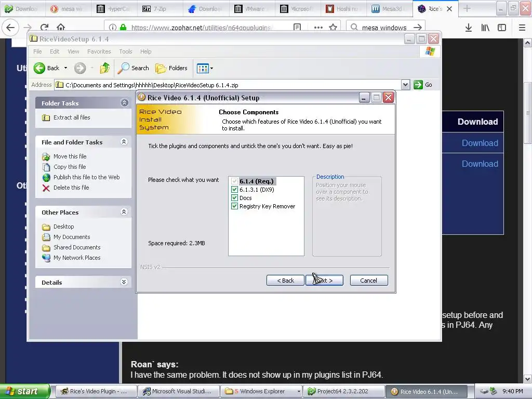Open the Explorer address bar dropdown
The width and height of the screenshot is (532, 399).
pos(405,85)
